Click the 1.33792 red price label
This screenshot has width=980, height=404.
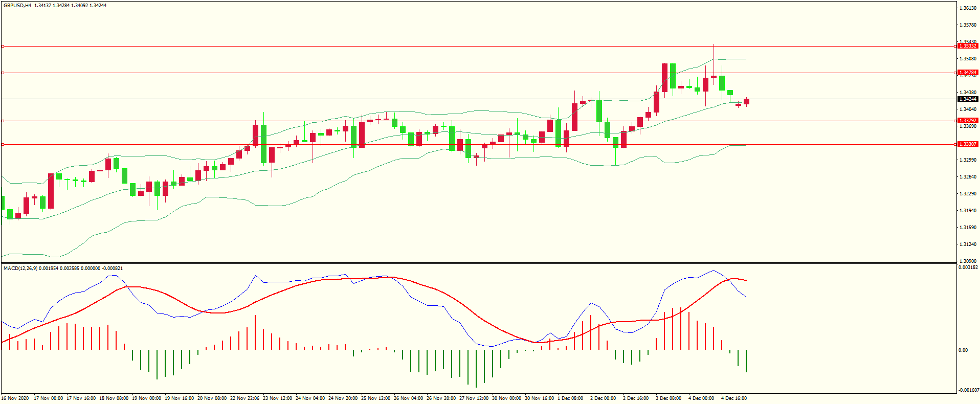pos(967,121)
